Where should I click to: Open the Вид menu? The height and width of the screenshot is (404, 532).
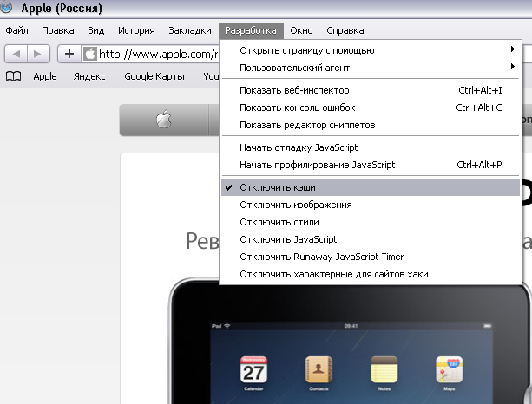point(96,30)
